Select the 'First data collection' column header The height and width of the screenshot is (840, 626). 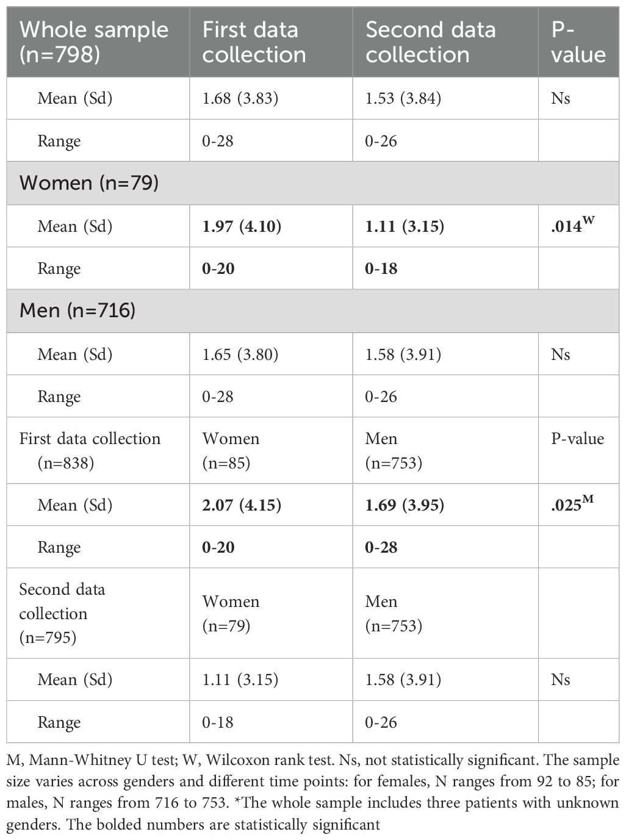pos(254,41)
